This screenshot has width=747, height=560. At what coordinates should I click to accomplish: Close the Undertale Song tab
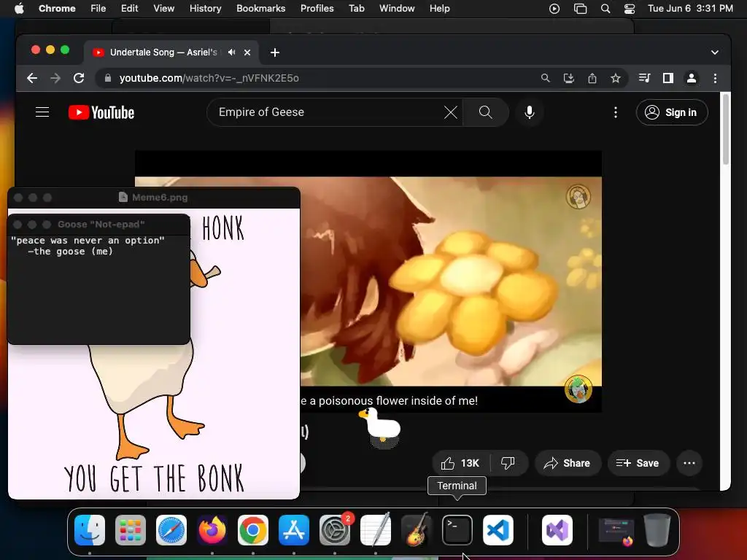coord(247,52)
